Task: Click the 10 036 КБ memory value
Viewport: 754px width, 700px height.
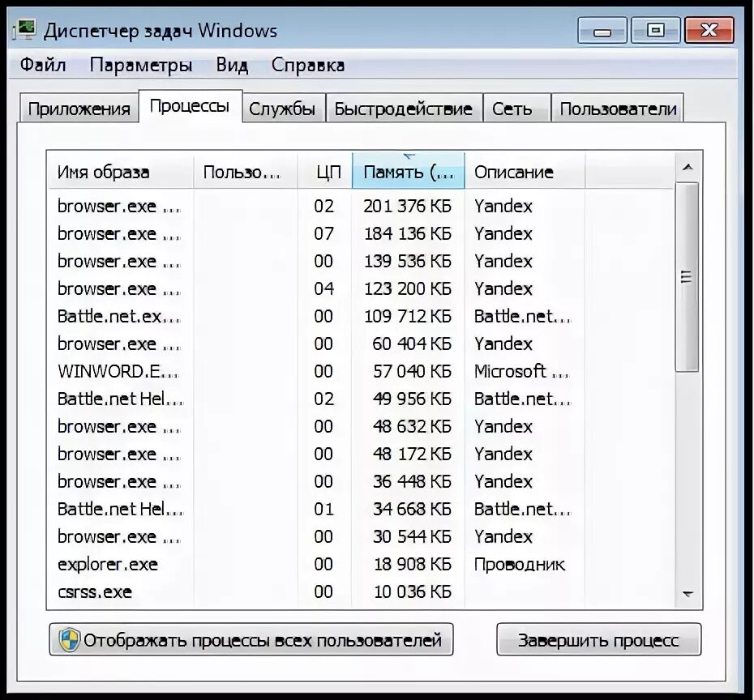Action: tap(413, 591)
